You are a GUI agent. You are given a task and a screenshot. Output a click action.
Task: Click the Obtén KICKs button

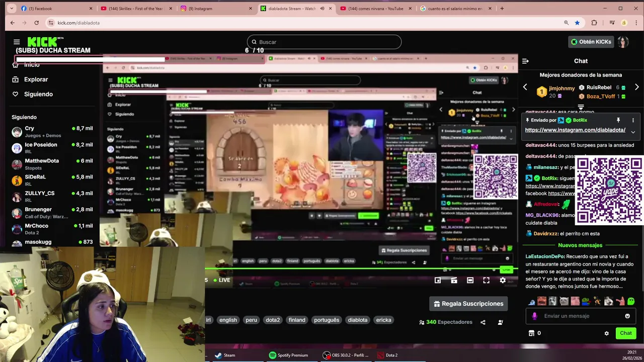[x=591, y=42]
